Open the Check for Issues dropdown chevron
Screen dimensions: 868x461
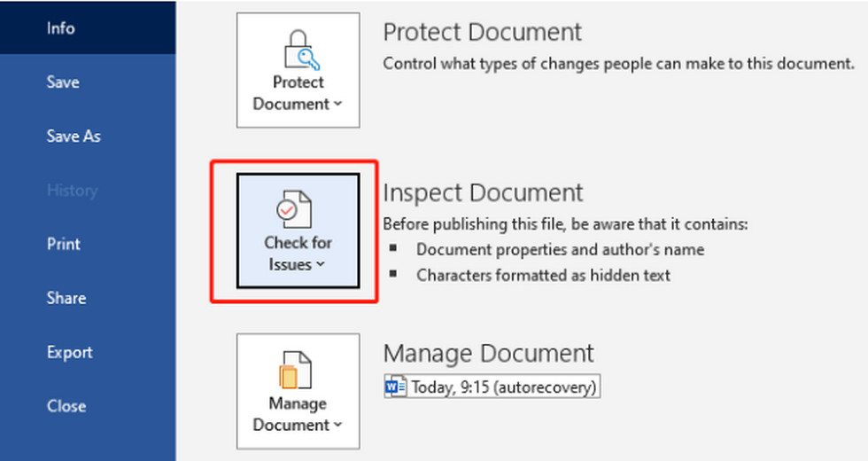coord(320,265)
